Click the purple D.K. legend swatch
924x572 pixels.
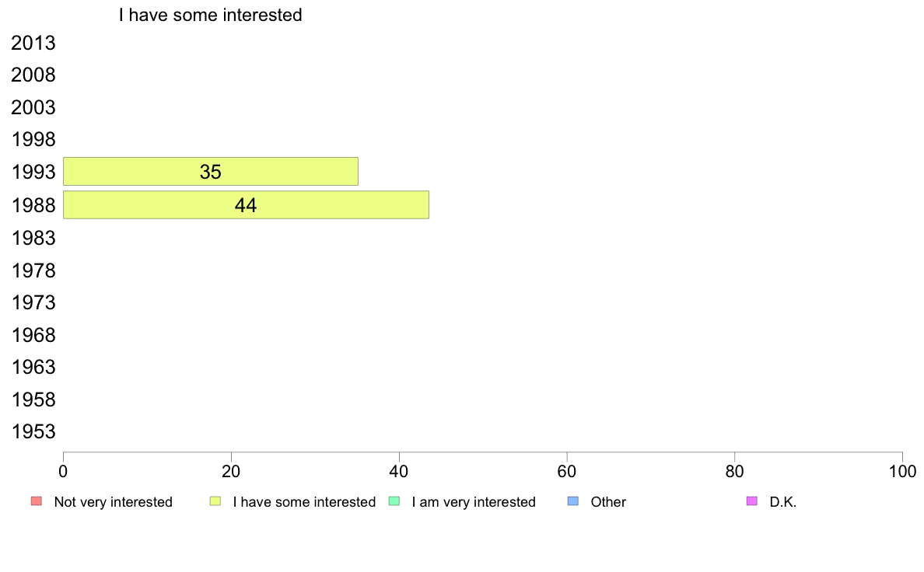click(752, 501)
